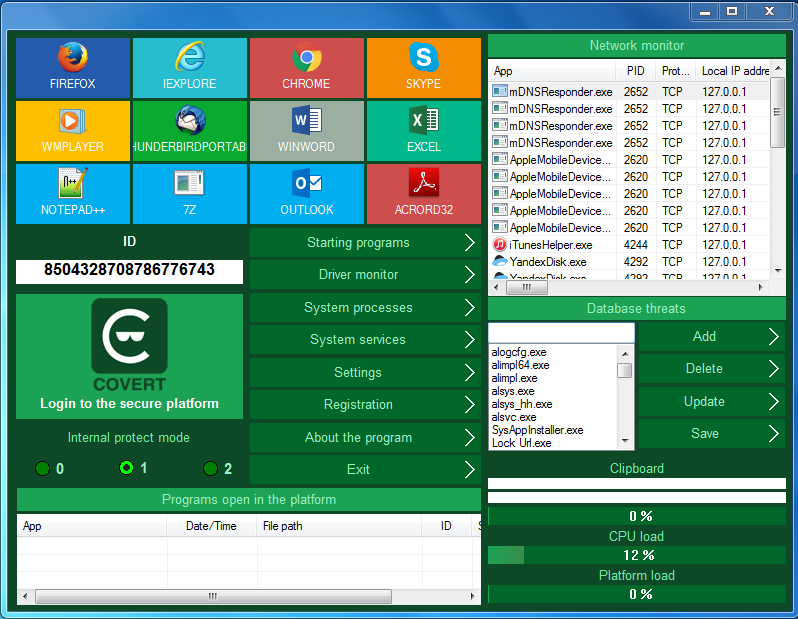The height and width of the screenshot is (619, 798).
Task: Open Starting programs menu
Action: [365, 243]
